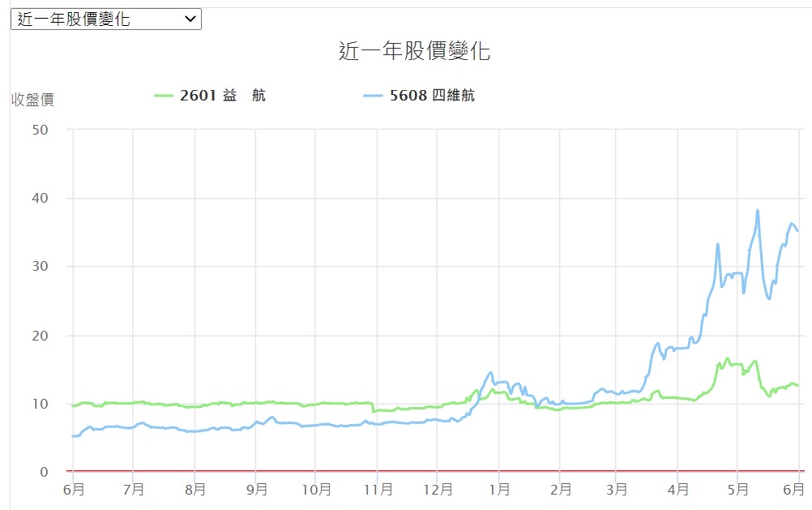Click the 30 tick on the y-axis

40,267
